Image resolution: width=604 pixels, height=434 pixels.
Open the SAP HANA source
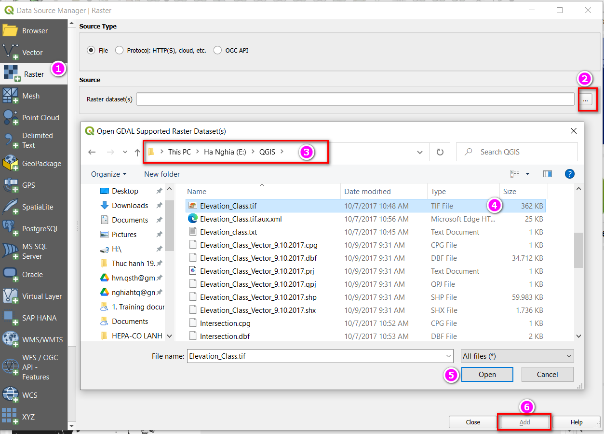click(x=34, y=318)
